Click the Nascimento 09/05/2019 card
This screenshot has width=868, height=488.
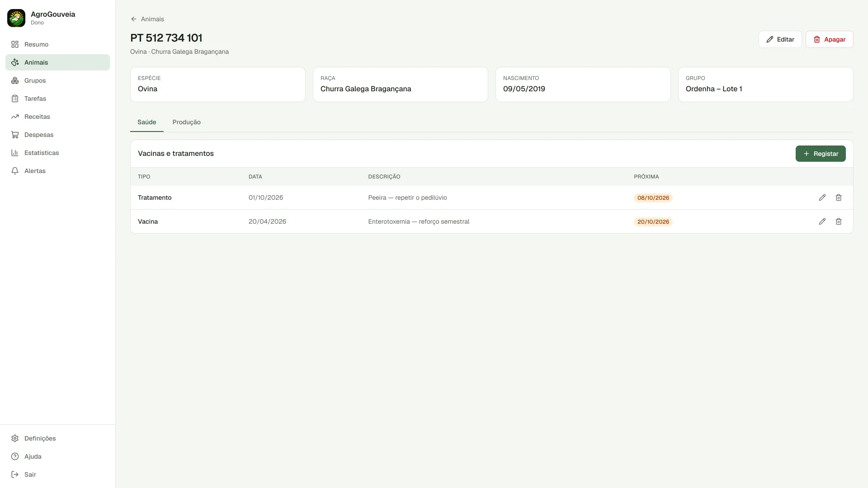coord(583,84)
